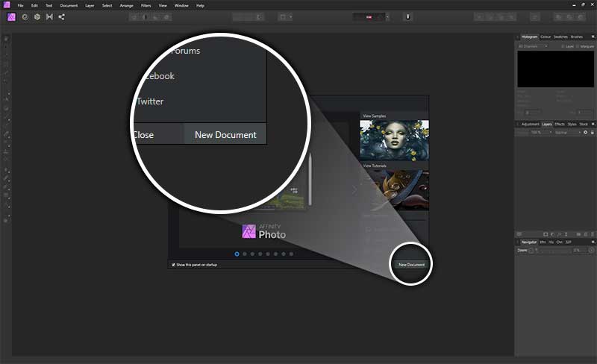Screen dimensions: 597x364
Task: Switch to the Styles tab
Action: coord(572,124)
